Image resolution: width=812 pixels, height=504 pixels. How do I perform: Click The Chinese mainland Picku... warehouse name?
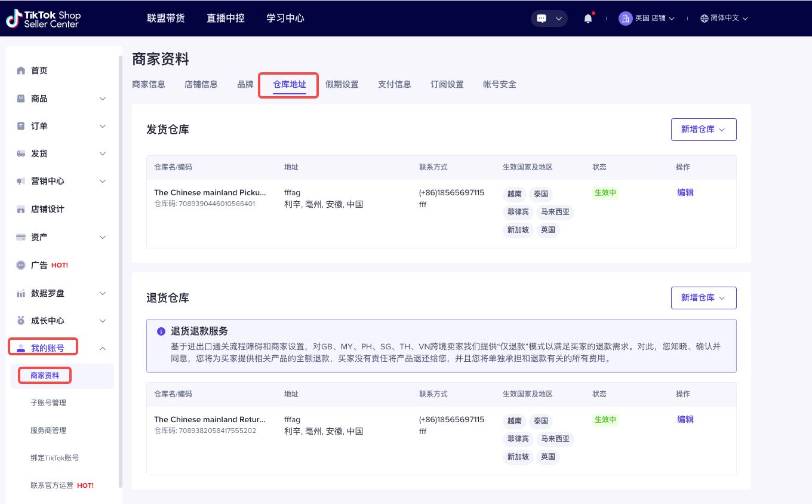(210, 192)
